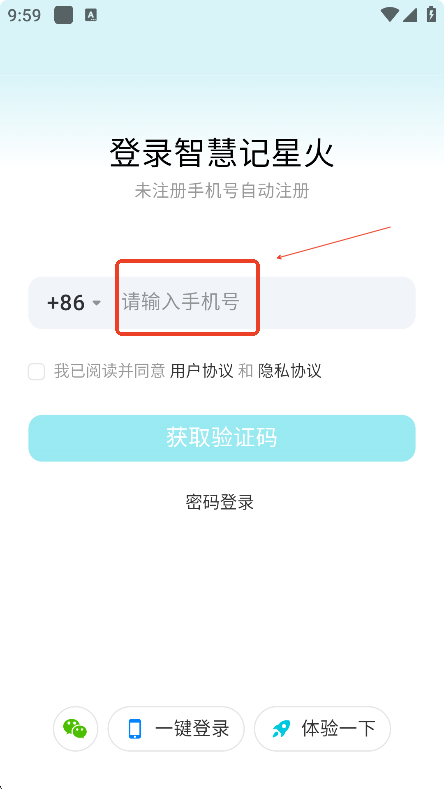Tap the 体验一下 trial button
444x789 pixels.
tap(323, 729)
